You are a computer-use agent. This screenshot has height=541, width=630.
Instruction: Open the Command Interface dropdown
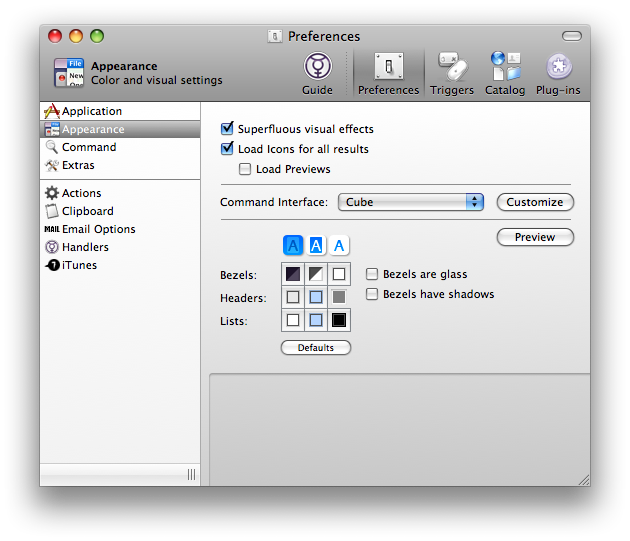(x=411, y=202)
